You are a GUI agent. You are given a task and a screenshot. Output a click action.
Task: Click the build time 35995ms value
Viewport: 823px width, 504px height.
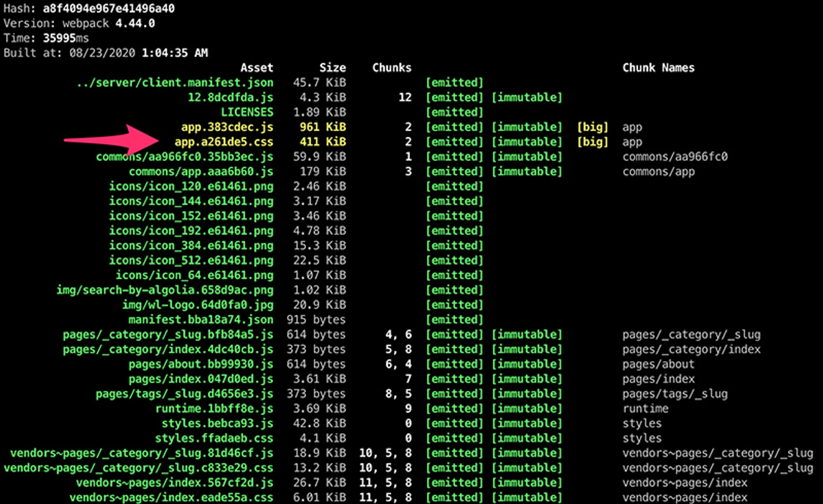coord(66,38)
